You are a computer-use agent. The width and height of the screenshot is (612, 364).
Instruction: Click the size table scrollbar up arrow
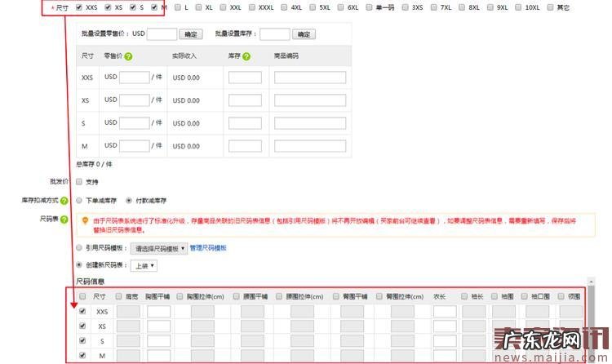click(591, 282)
